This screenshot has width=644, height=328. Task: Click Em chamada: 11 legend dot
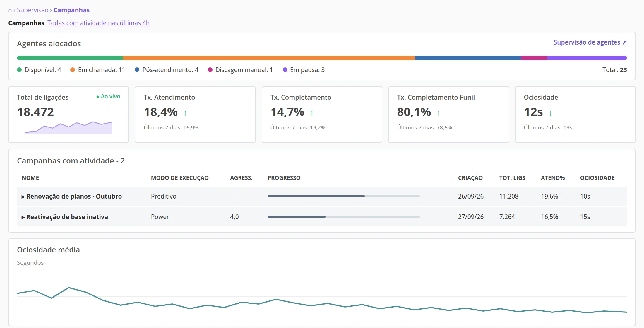pyautogui.click(x=73, y=70)
